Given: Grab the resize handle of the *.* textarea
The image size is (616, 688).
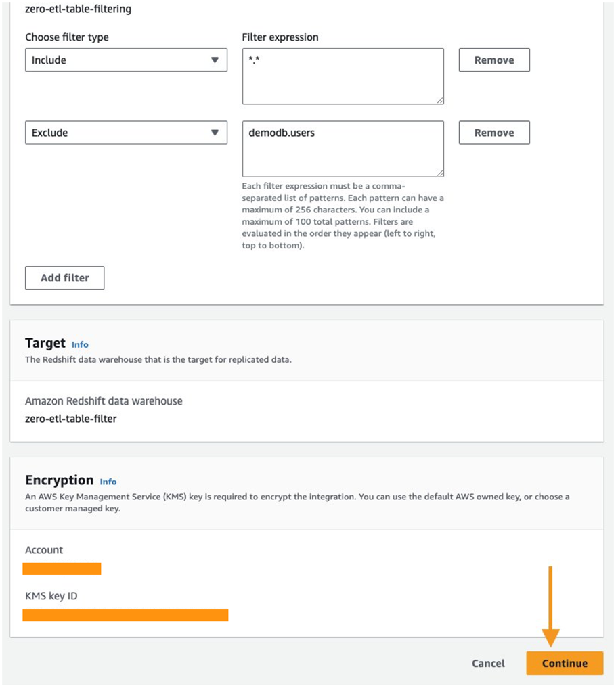Looking at the screenshot, I should [440, 101].
